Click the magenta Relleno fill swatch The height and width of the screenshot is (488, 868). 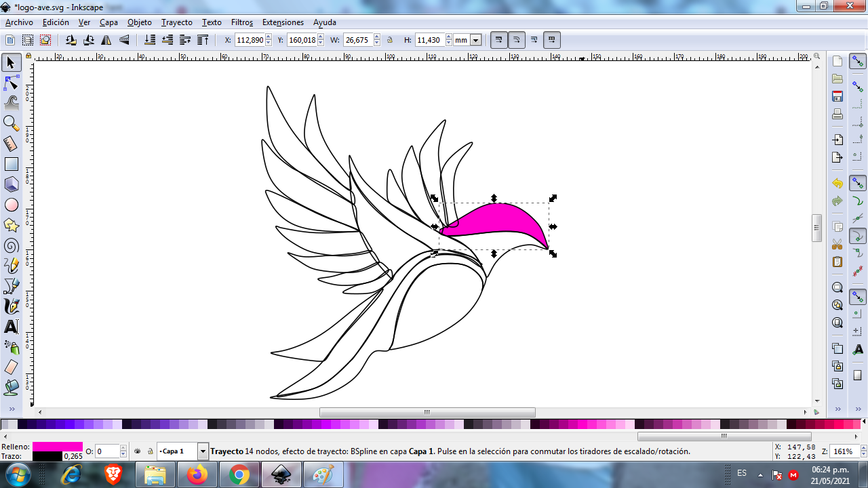click(x=58, y=447)
